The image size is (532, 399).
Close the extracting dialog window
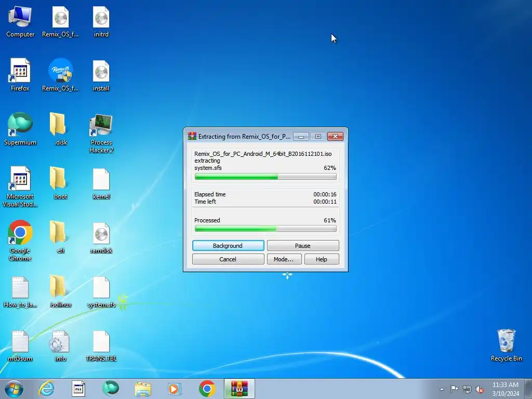point(335,137)
